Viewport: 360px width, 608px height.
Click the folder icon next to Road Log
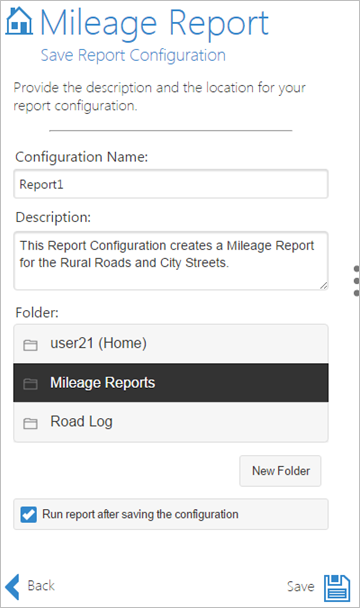coord(30,423)
